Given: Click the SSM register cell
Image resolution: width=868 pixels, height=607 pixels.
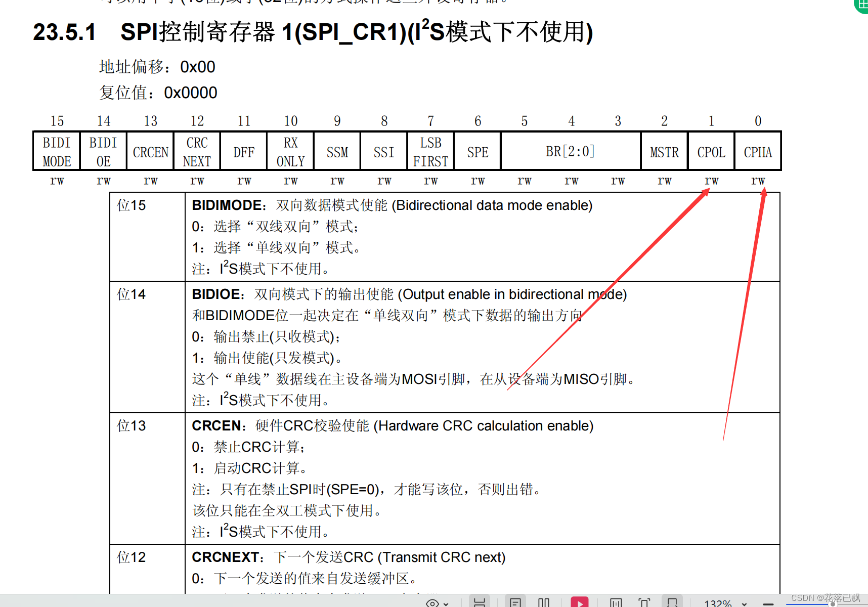Looking at the screenshot, I should (x=337, y=151).
